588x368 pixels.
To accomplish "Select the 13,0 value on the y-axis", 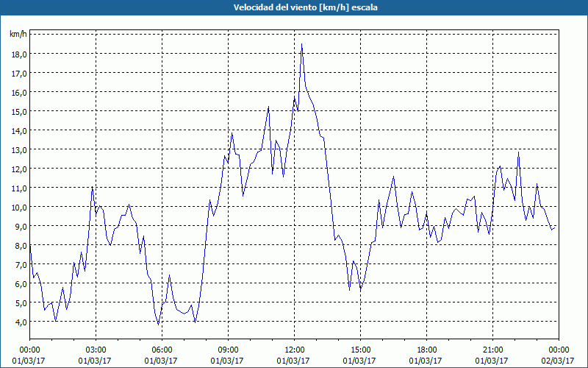I will tap(19, 150).
